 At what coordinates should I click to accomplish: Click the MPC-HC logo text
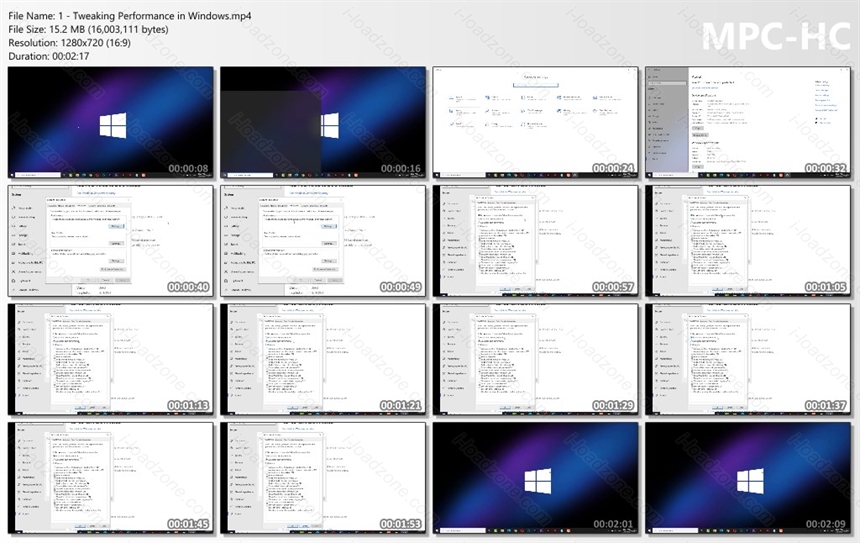click(776, 36)
